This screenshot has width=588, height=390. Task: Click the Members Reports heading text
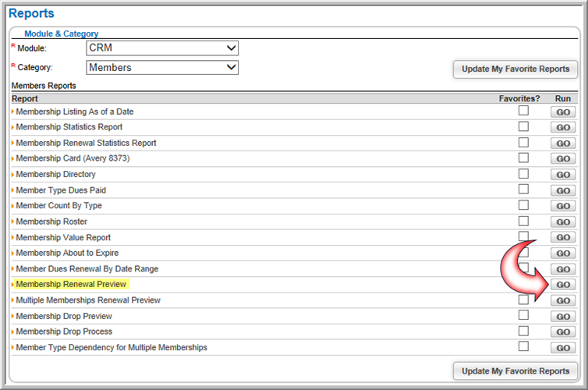click(44, 86)
